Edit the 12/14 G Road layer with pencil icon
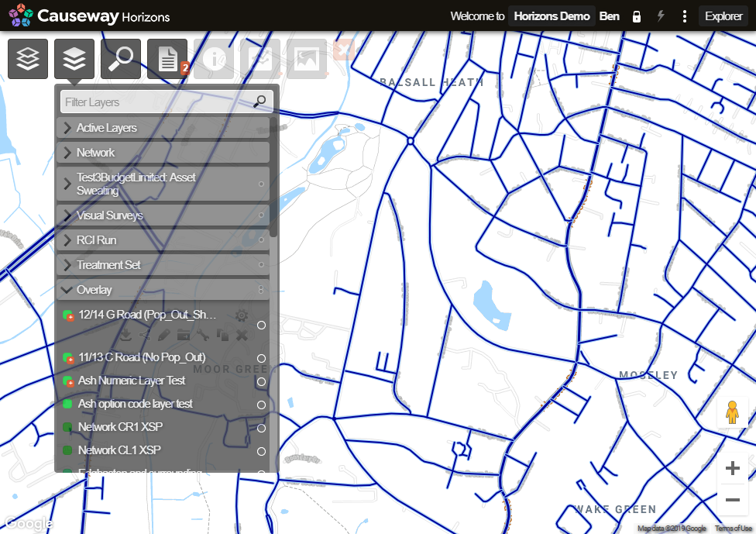 pyautogui.click(x=164, y=335)
